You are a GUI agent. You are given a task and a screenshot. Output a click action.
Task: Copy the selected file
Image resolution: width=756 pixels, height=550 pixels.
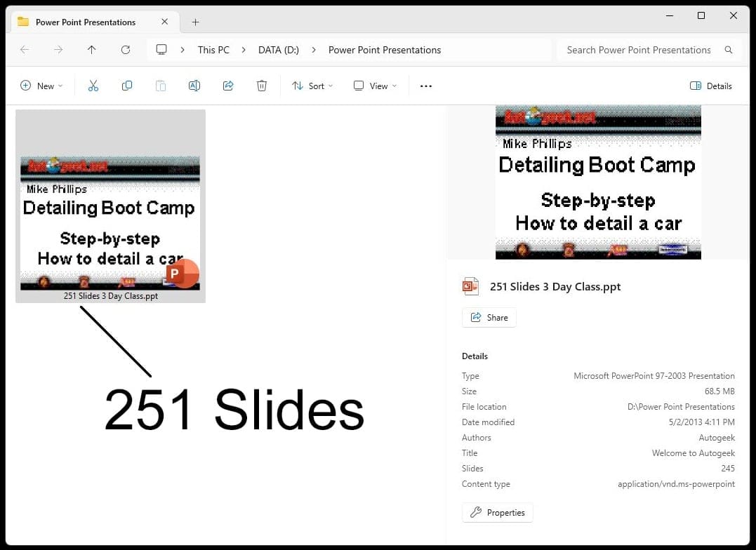tap(127, 85)
